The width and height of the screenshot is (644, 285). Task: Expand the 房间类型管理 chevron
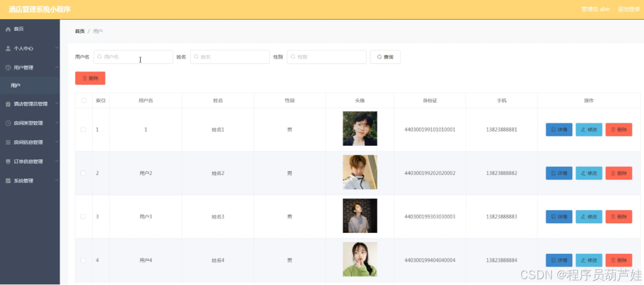(x=56, y=122)
